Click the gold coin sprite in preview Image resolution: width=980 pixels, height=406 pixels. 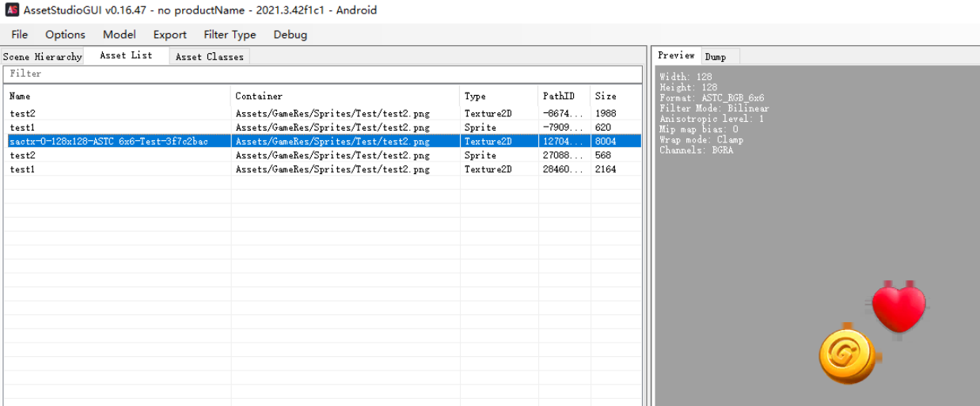pos(845,356)
